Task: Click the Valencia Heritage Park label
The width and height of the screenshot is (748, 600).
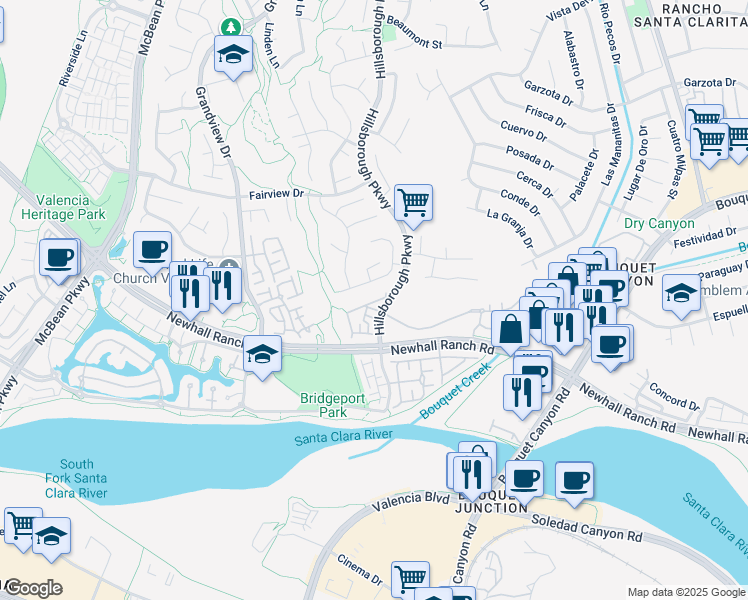Action: click(63, 207)
